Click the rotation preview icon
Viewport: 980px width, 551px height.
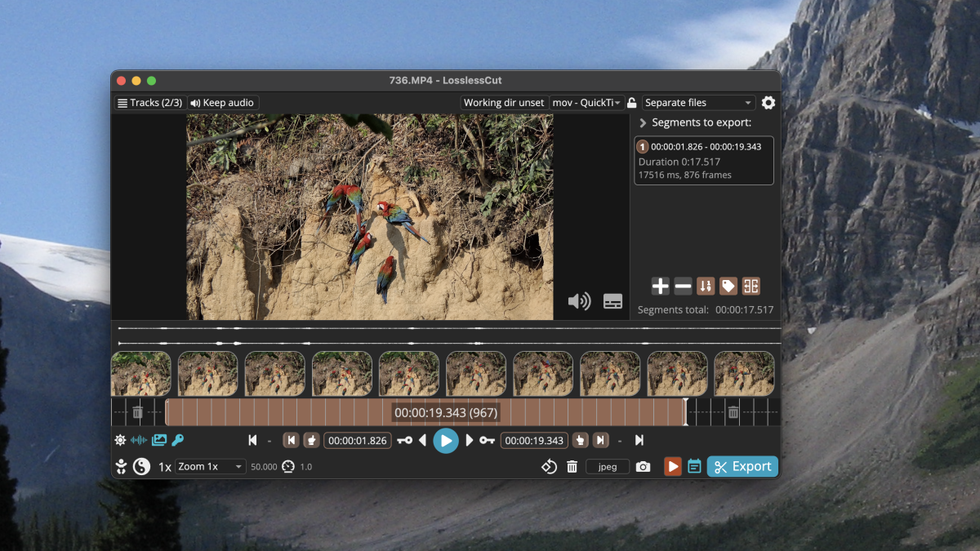tap(549, 467)
